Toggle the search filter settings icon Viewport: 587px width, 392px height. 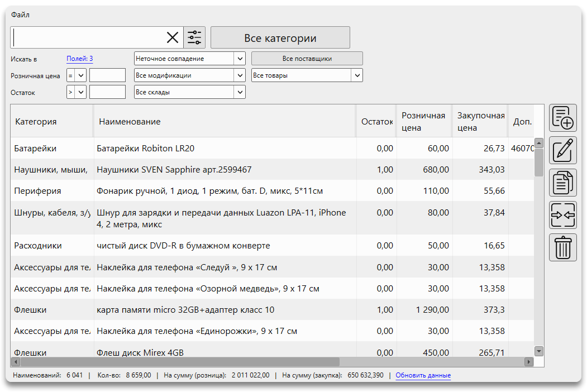coord(194,37)
